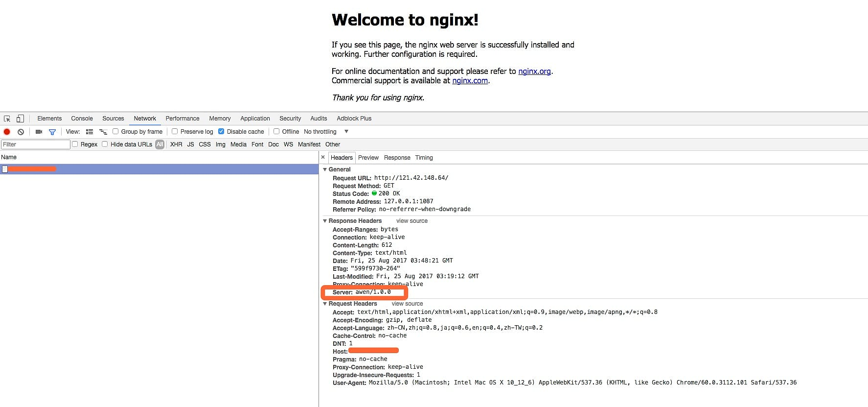Clear the network log with the clear icon

[x=21, y=132]
